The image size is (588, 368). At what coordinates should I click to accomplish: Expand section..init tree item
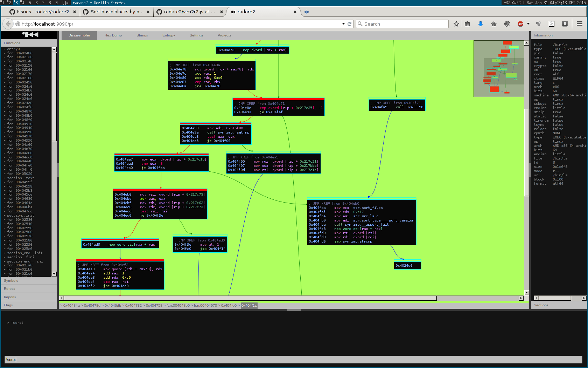point(5,216)
